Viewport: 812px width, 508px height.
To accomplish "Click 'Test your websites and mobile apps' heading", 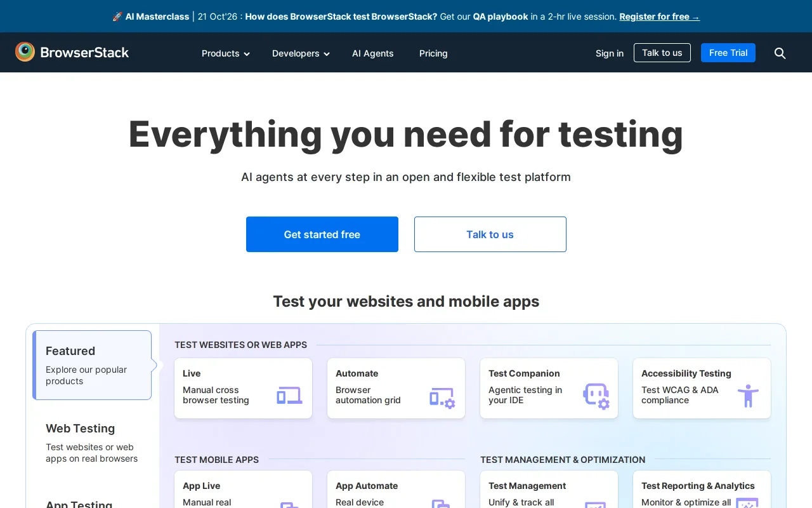I will (x=406, y=301).
